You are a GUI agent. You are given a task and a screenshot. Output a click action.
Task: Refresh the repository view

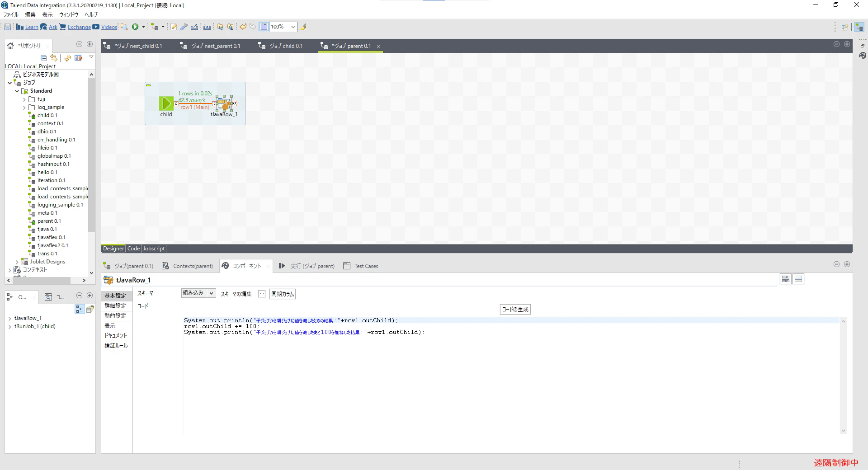point(68,58)
